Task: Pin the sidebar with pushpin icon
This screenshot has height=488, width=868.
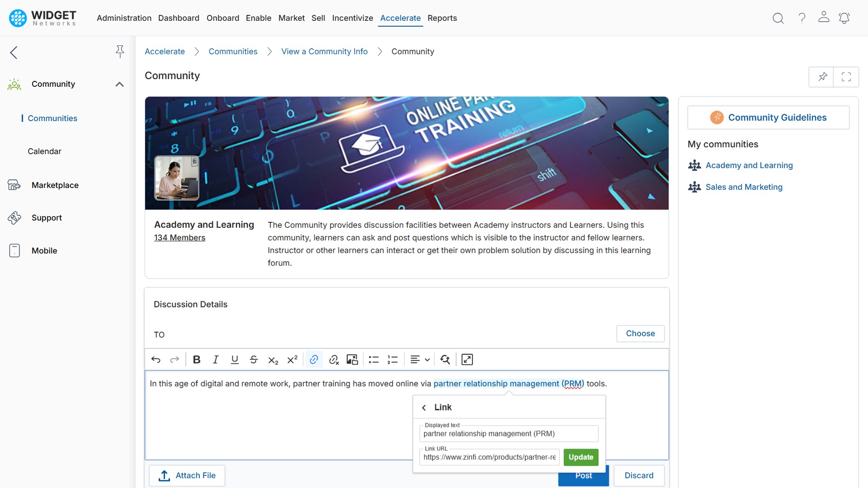Action: coord(120,52)
